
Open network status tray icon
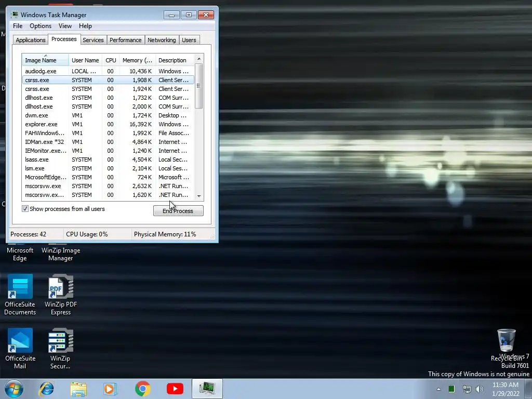(467, 389)
